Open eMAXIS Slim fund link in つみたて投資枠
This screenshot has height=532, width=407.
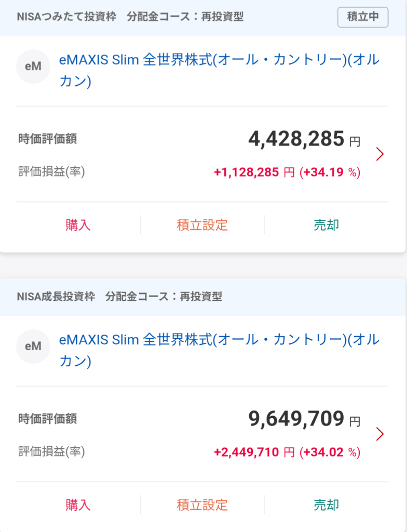pos(219,70)
